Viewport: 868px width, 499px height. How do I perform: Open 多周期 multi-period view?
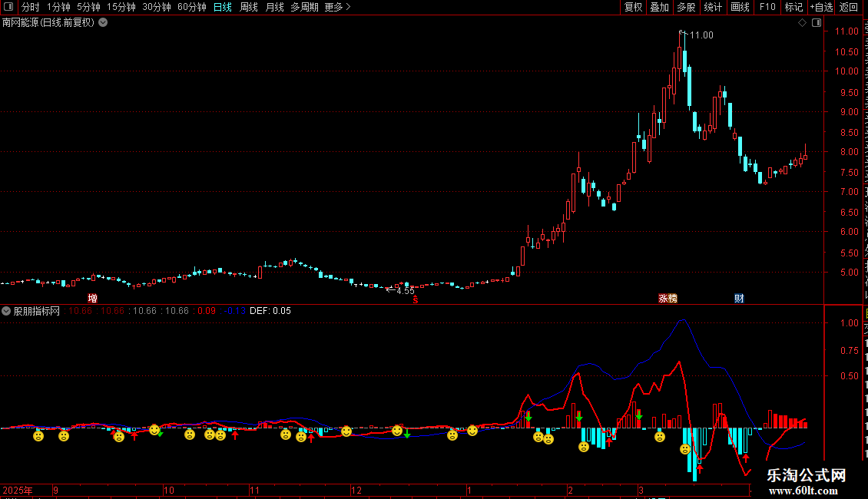[304, 7]
